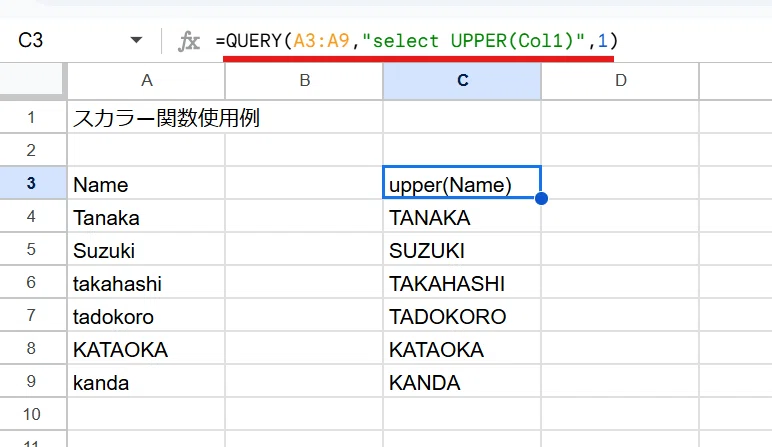Screen dimensions: 772x447
Task: Select row 4 header
Action: [x=32, y=216]
